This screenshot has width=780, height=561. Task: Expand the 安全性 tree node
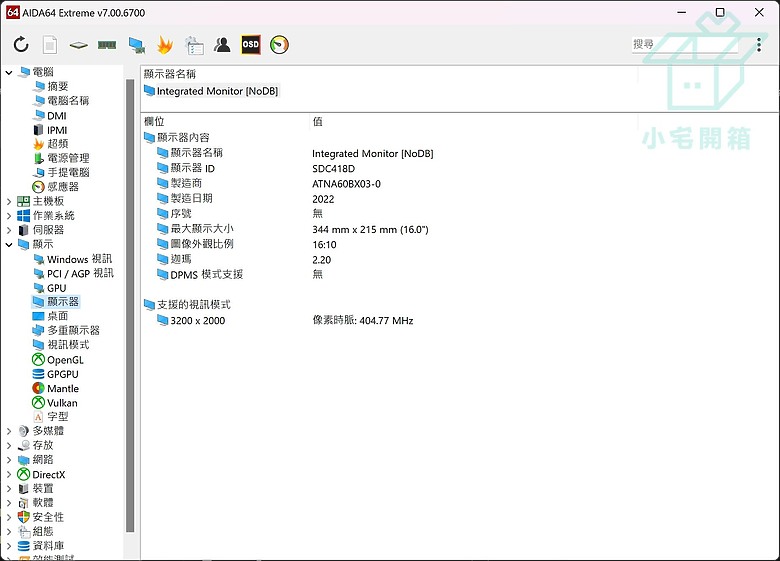click(9, 517)
